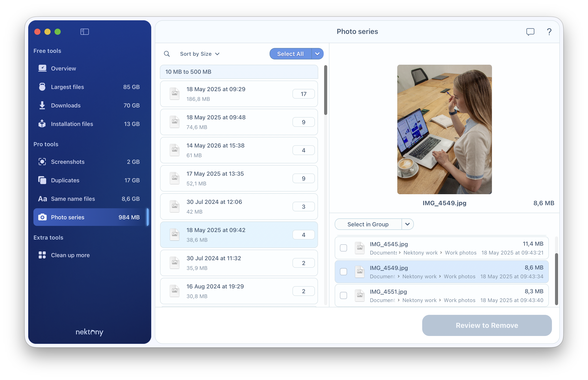
Task: Click the file icon next to IMG_4551.jpg
Action: click(x=360, y=295)
